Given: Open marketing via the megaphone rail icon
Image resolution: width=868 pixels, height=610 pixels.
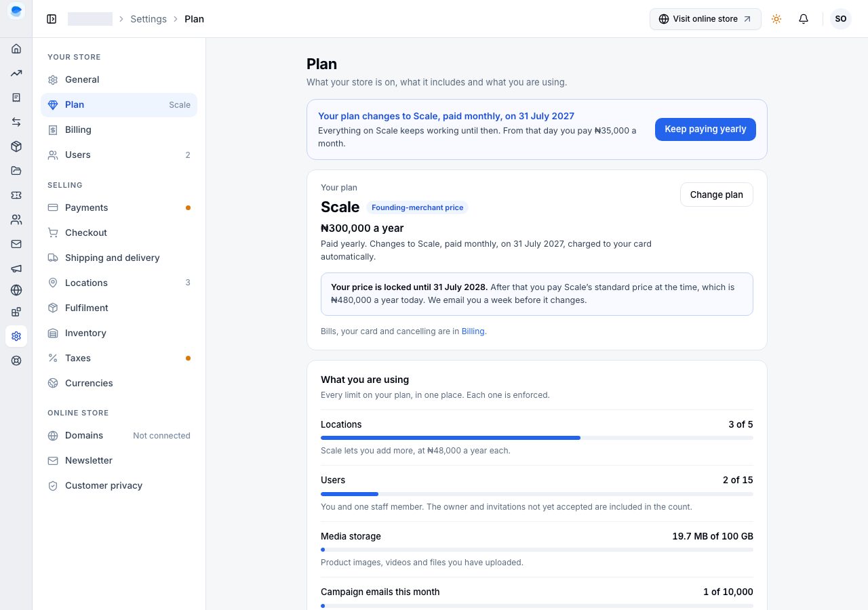Looking at the screenshot, I should [x=16, y=268].
